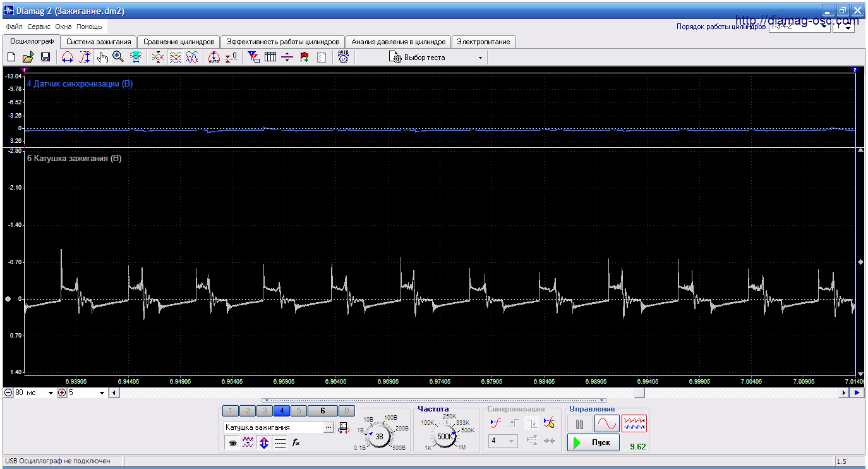
Task: Click the zero level alignment icon
Action: click(231, 58)
